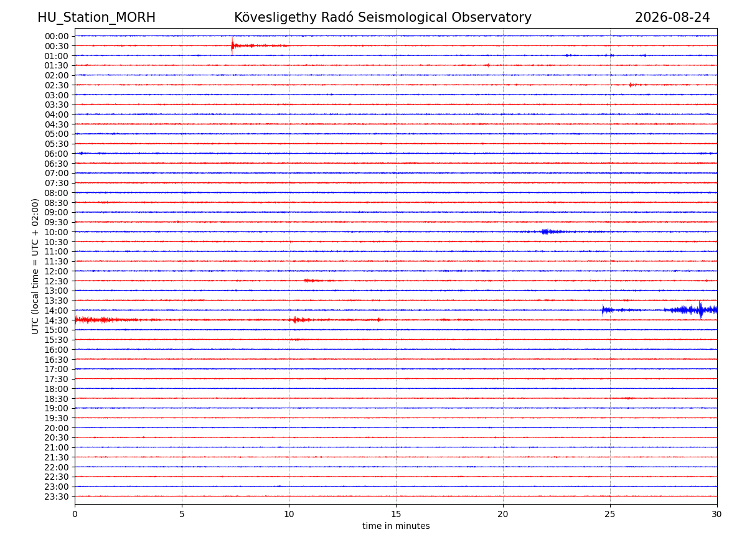Select the 23:30 trace row label

57,497
